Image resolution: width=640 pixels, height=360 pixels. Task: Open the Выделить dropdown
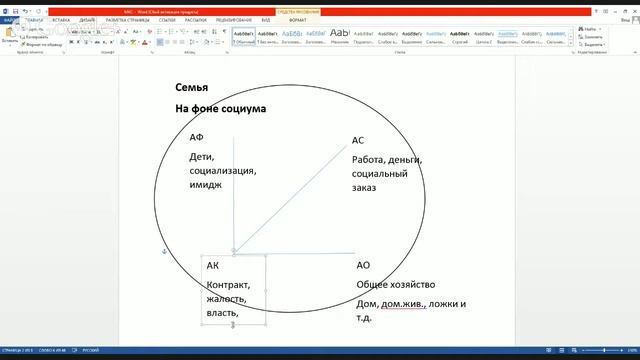click(x=592, y=44)
